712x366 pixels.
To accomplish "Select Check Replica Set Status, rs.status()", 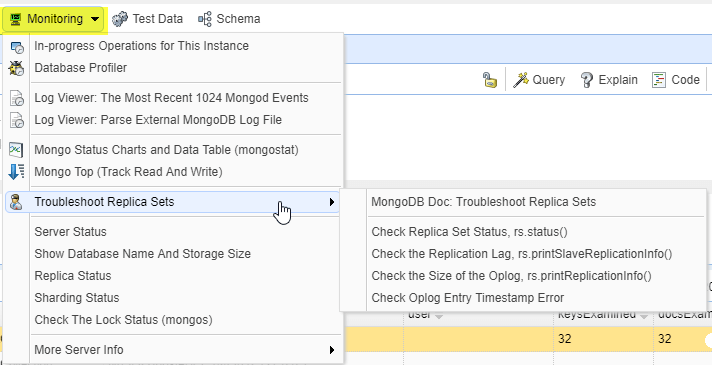I will (x=523, y=232).
